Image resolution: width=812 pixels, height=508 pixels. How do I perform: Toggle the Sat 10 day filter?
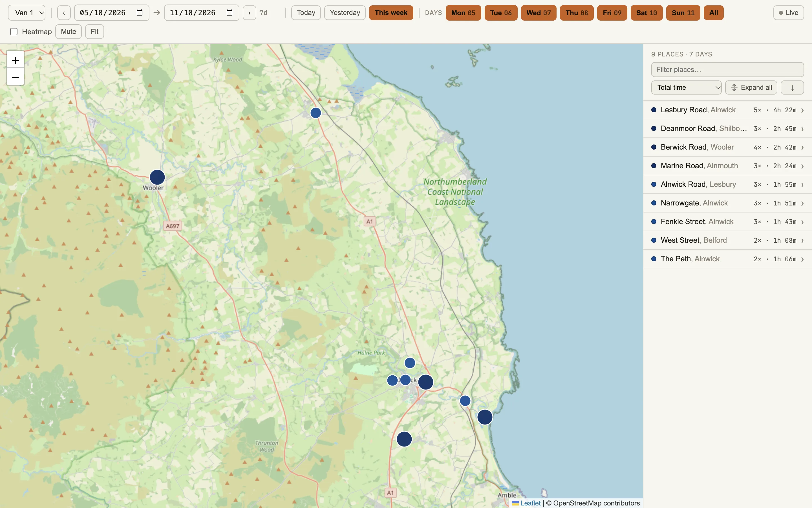click(x=646, y=13)
